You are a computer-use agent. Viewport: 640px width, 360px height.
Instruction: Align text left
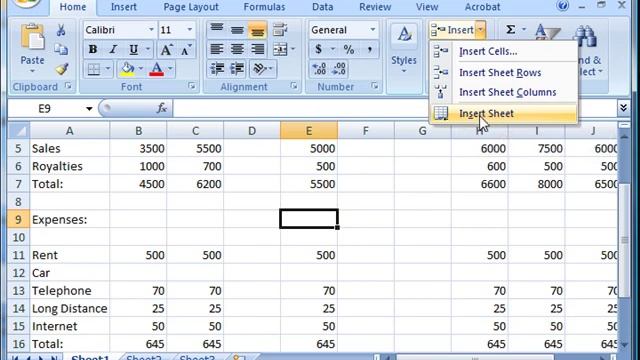pos(217,49)
